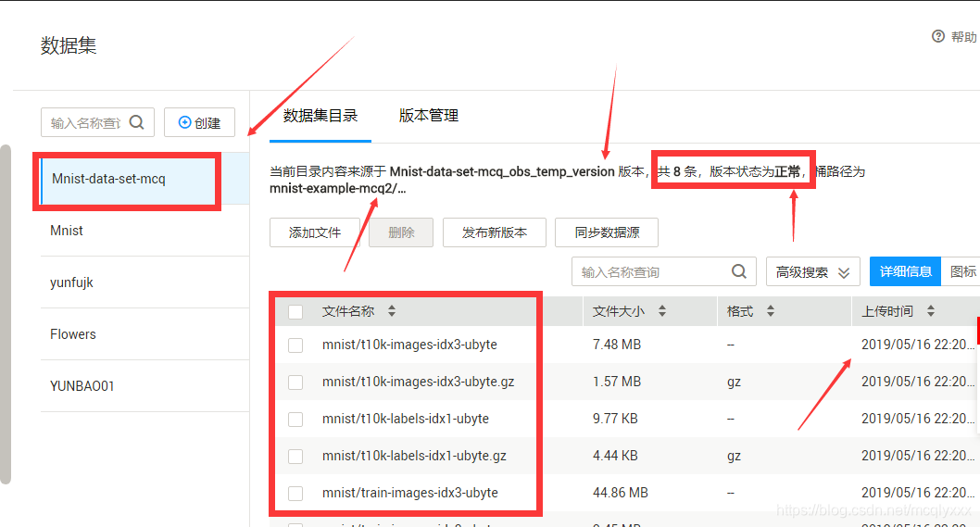Click the 7.48 MB size cell

[x=616, y=345]
